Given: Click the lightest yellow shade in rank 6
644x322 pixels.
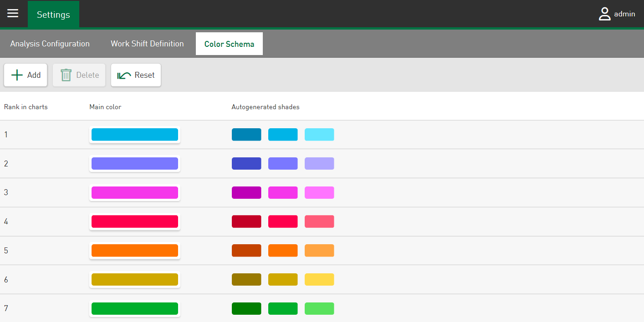Looking at the screenshot, I should 319,280.
